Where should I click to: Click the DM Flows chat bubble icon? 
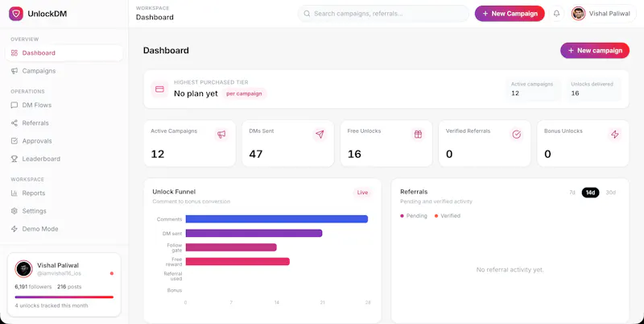[14, 106]
